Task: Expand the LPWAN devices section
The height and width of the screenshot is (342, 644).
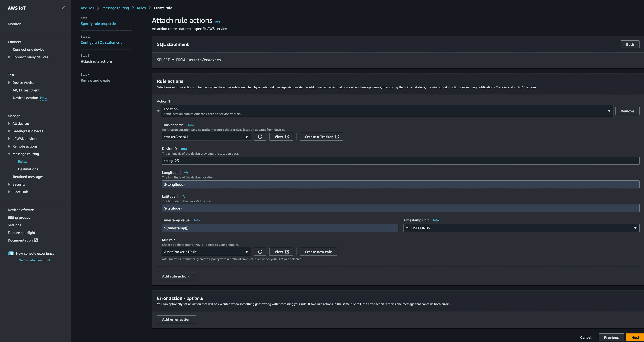Action: [9, 139]
